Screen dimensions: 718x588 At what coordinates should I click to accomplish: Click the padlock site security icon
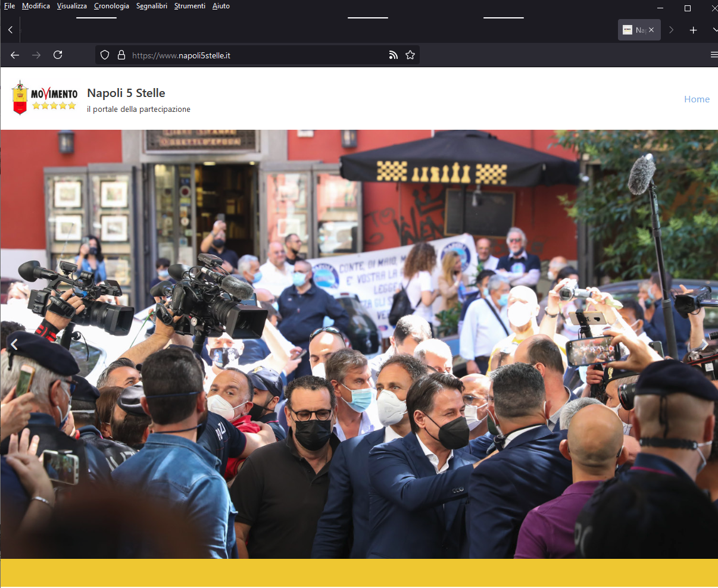(121, 55)
